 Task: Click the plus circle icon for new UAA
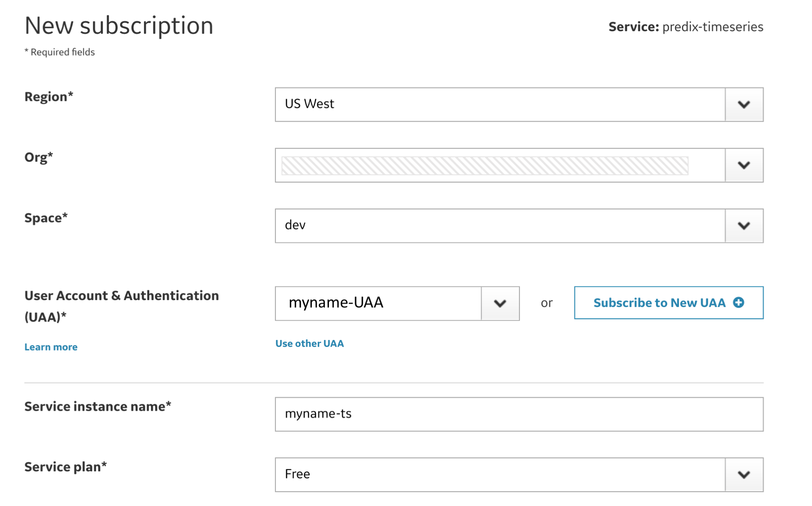click(739, 303)
